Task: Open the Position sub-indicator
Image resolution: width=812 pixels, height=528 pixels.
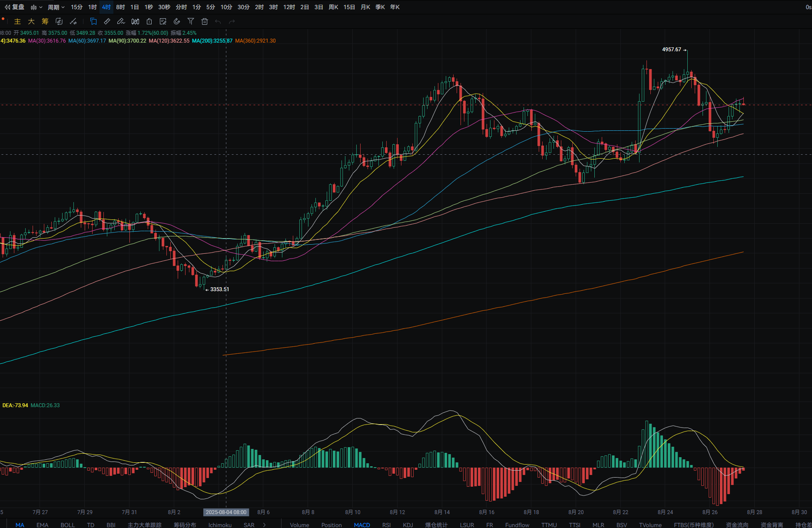Action: (331, 525)
